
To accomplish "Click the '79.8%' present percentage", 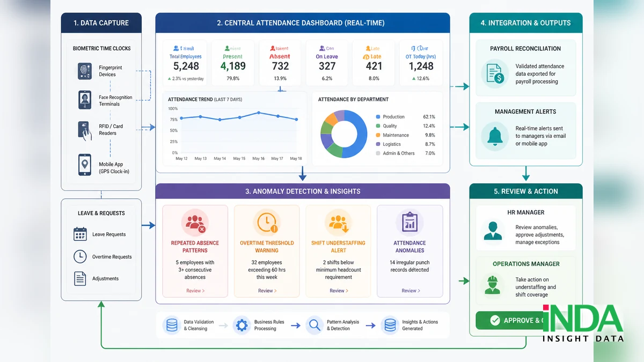I will click(233, 78).
